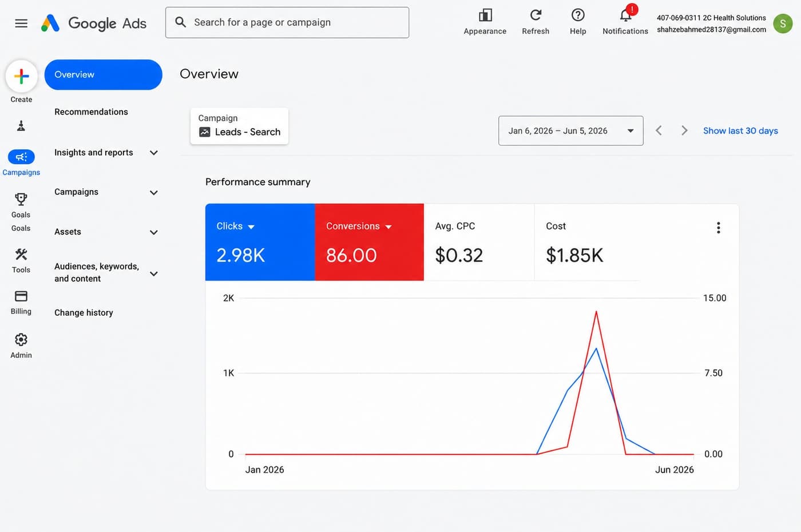This screenshot has height=532, width=801.
Task: Open the date range dropdown
Action: pos(570,130)
